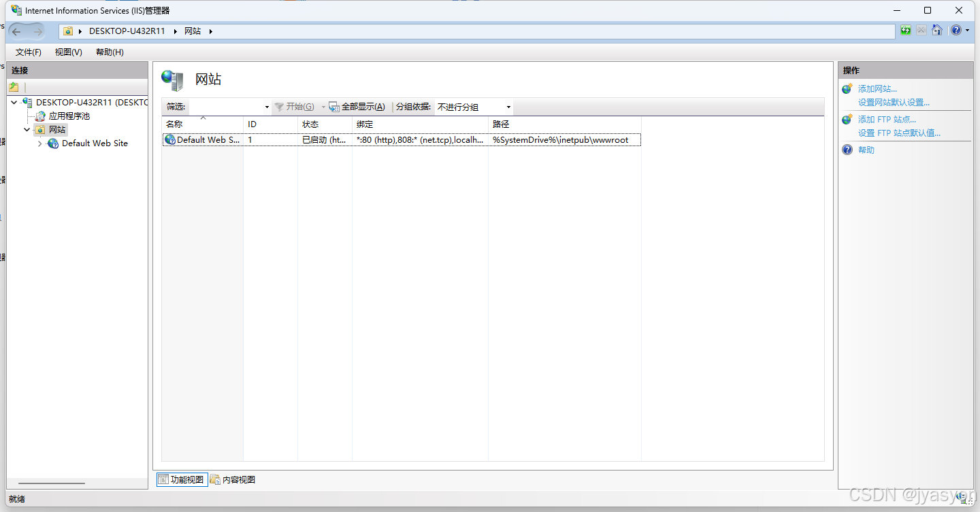The image size is (980, 512).
Task: Click the Default Web Site globe icon in tree
Action: 53,143
